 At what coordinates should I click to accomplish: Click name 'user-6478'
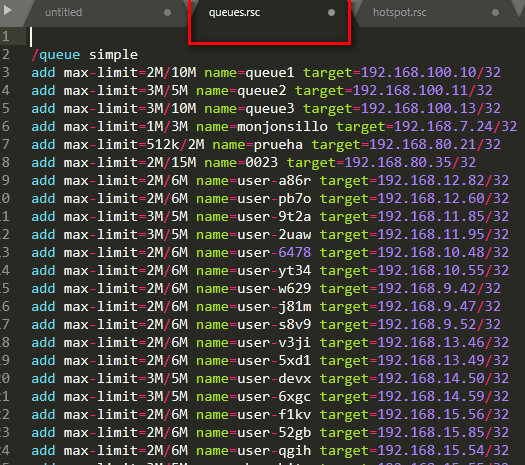(x=274, y=253)
